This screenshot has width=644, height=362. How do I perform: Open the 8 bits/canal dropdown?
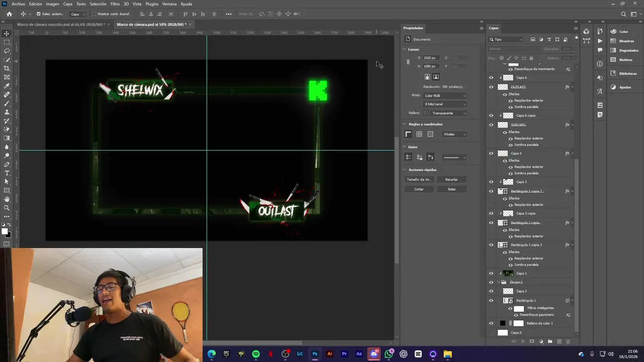(x=445, y=104)
